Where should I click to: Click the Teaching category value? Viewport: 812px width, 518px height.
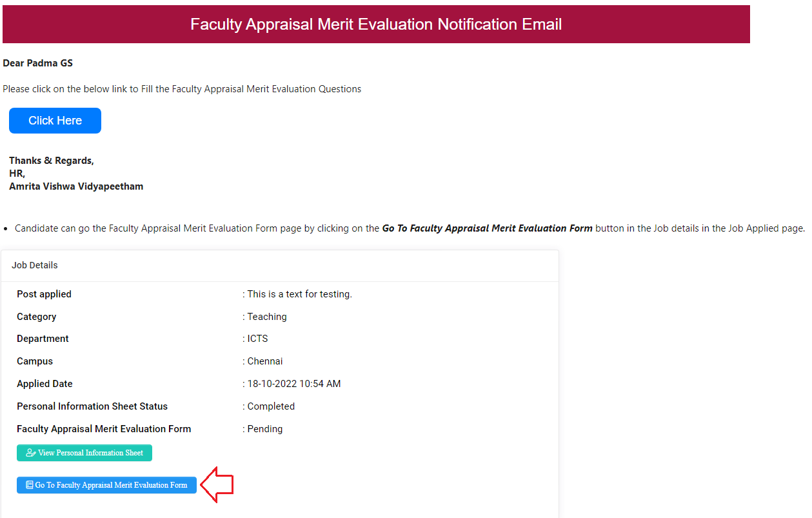[267, 317]
